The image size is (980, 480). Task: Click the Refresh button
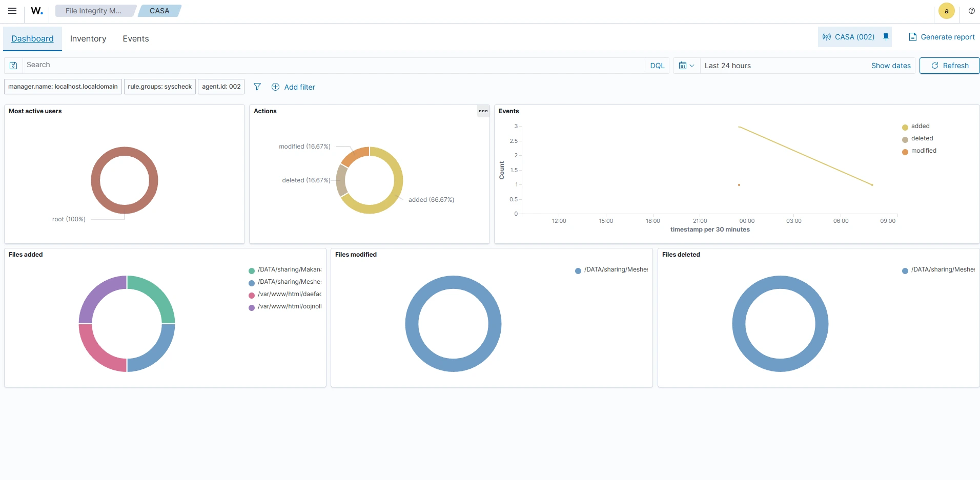tap(949, 66)
